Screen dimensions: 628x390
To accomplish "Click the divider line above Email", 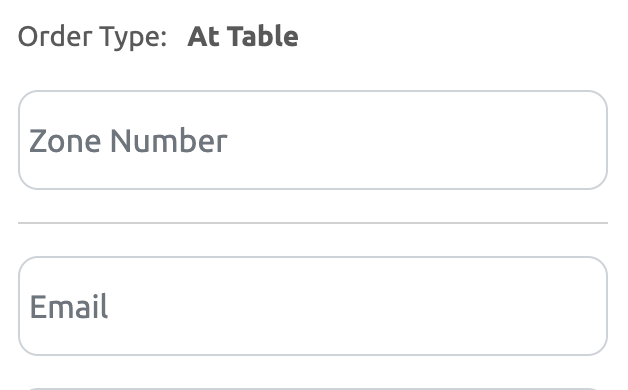I will click(313, 223).
